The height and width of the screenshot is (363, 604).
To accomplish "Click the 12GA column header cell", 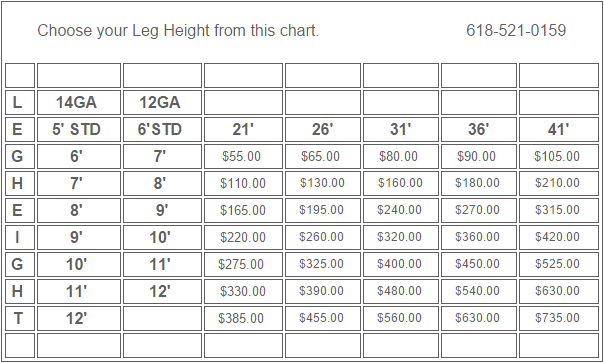I will coord(162,103).
